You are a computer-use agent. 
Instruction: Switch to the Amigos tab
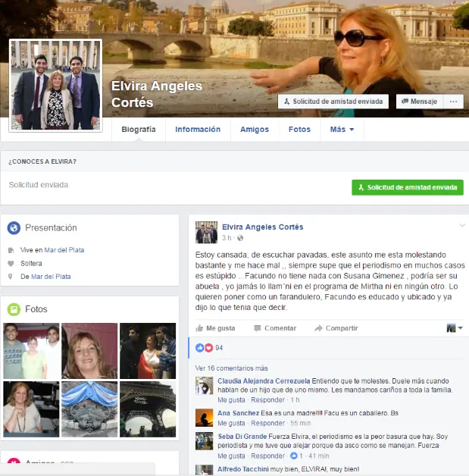tap(255, 130)
